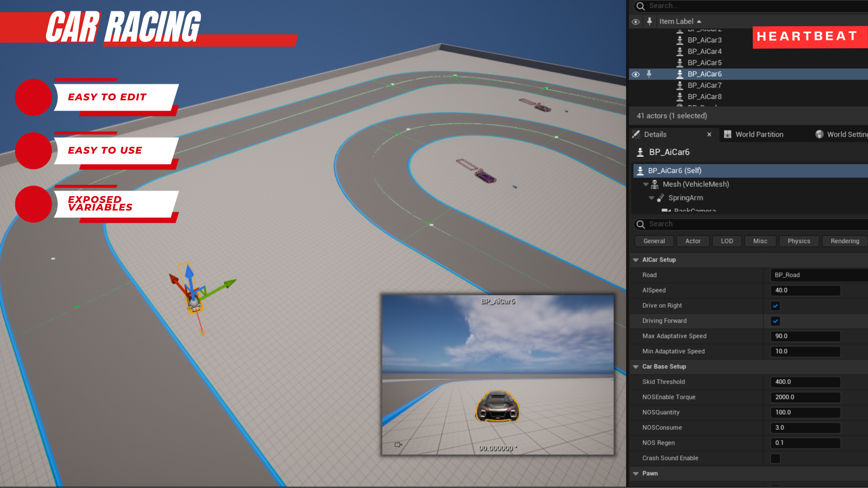The width and height of the screenshot is (868, 488).
Task: Click the Rendering filter button
Action: (x=844, y=241)
